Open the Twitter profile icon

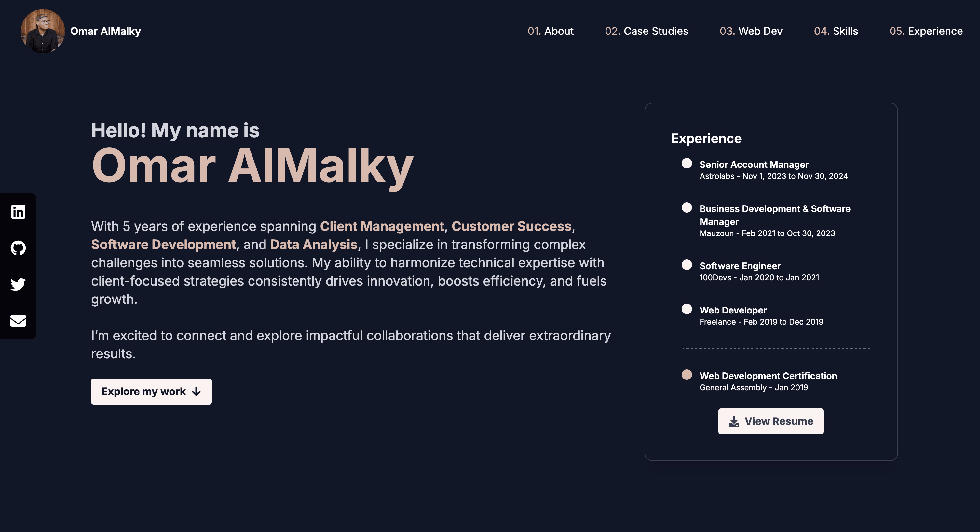pos(18,284)
